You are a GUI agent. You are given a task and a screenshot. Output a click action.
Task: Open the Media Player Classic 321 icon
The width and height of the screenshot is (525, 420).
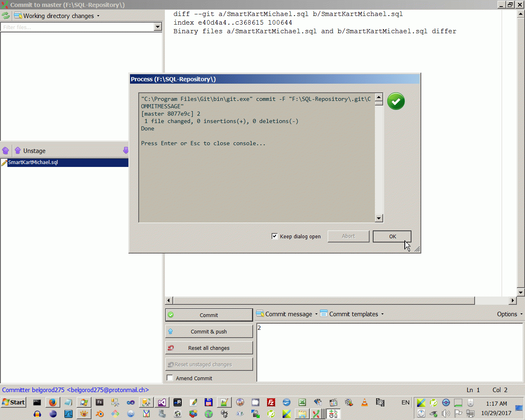[x=333, y=402]
